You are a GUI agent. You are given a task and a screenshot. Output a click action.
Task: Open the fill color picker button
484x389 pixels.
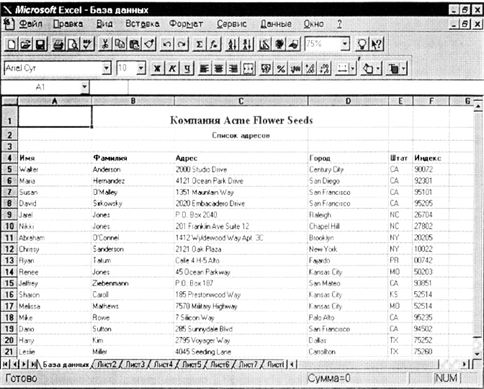click(371, 69)
